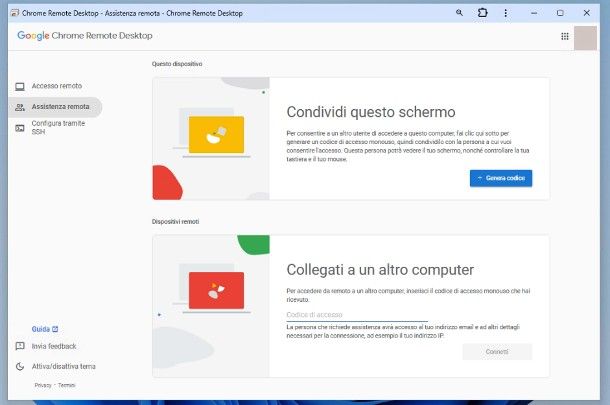Click the red connect computer illustration
Screen dimensions: 610x405
(x=216, y=291)
